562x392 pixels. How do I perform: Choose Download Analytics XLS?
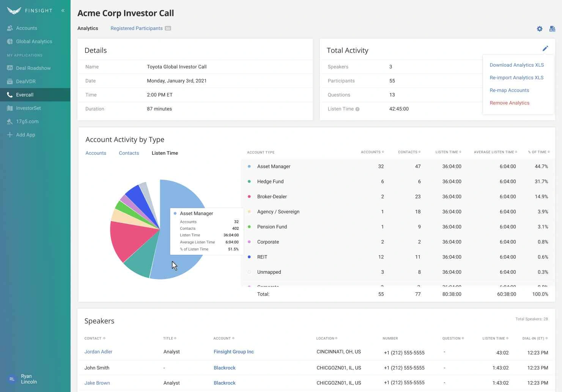516,65
